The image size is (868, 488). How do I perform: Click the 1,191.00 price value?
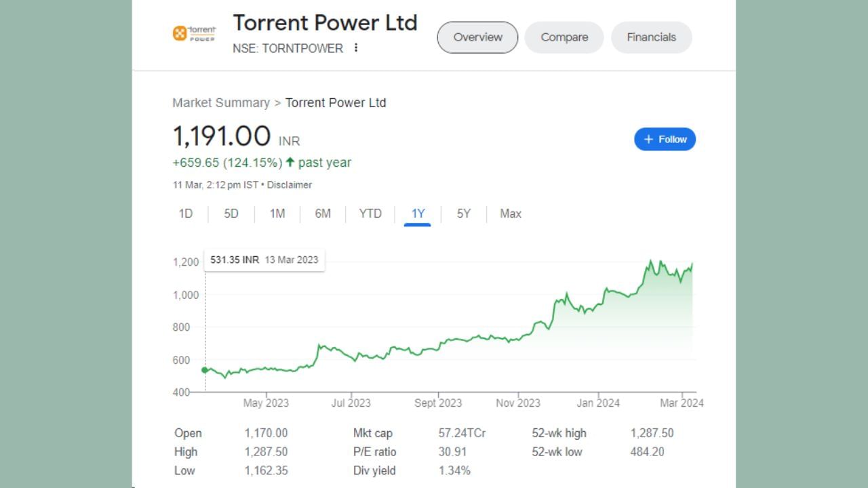[x=222, y=136]
